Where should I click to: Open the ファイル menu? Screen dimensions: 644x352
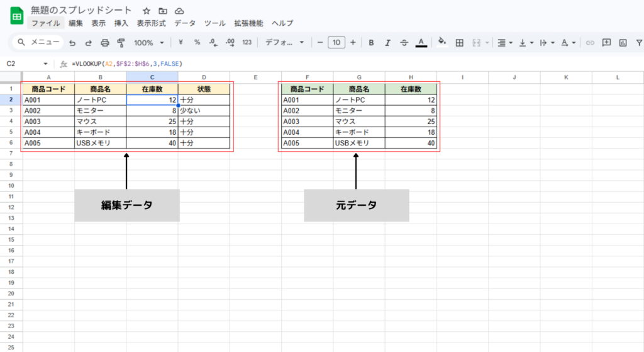click(x=46, y=23)
